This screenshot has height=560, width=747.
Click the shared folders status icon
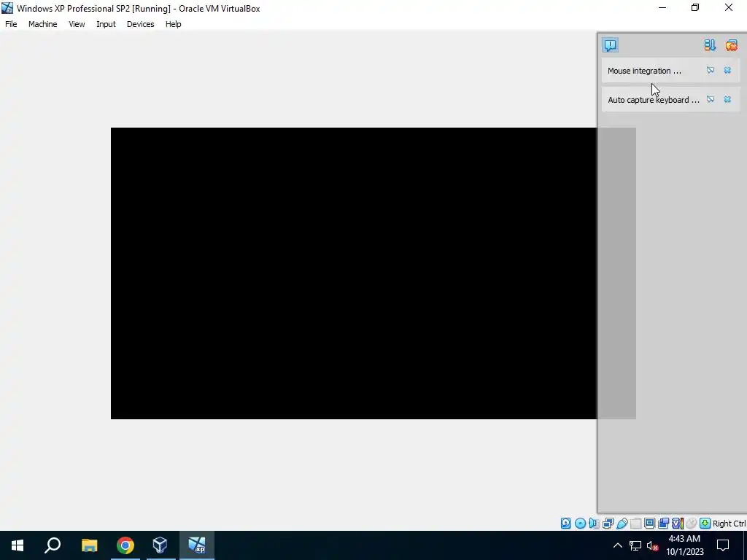(x=635, y=524)
